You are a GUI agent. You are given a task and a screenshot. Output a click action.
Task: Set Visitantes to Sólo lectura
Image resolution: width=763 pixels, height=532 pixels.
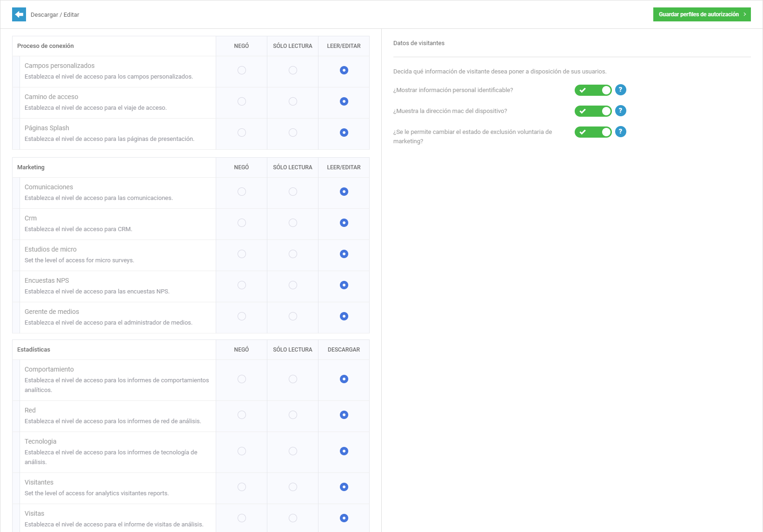click(293, 487)
